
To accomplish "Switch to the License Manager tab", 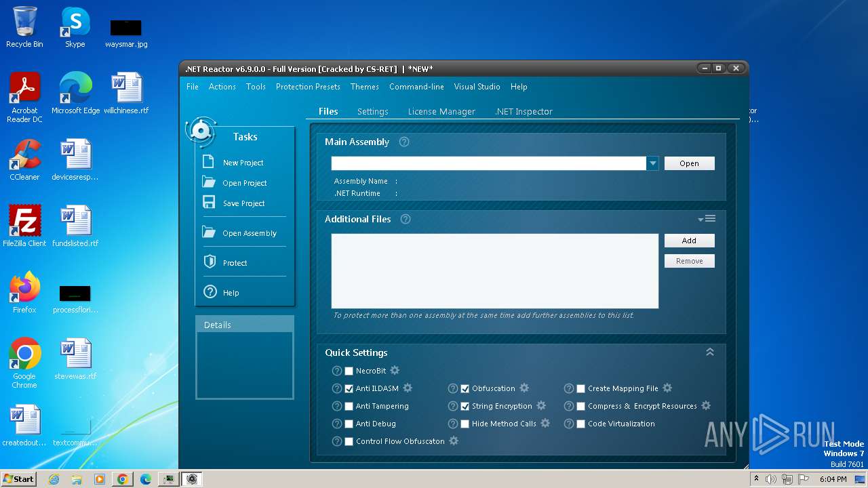I will coord(441,112).
